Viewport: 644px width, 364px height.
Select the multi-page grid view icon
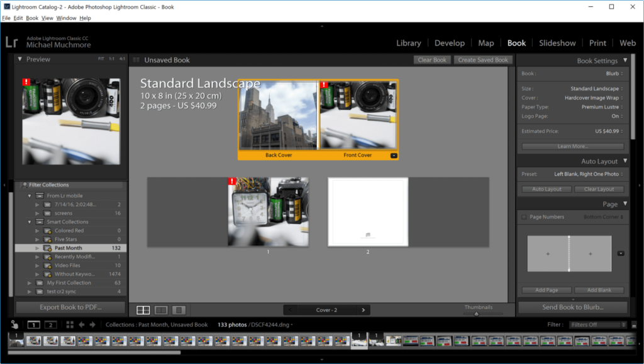143,310
